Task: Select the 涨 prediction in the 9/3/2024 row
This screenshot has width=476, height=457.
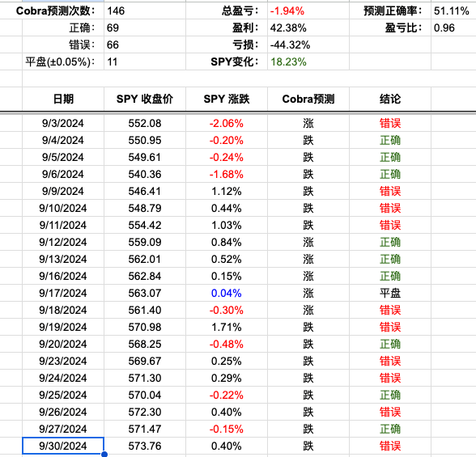Action: [308, 123]
